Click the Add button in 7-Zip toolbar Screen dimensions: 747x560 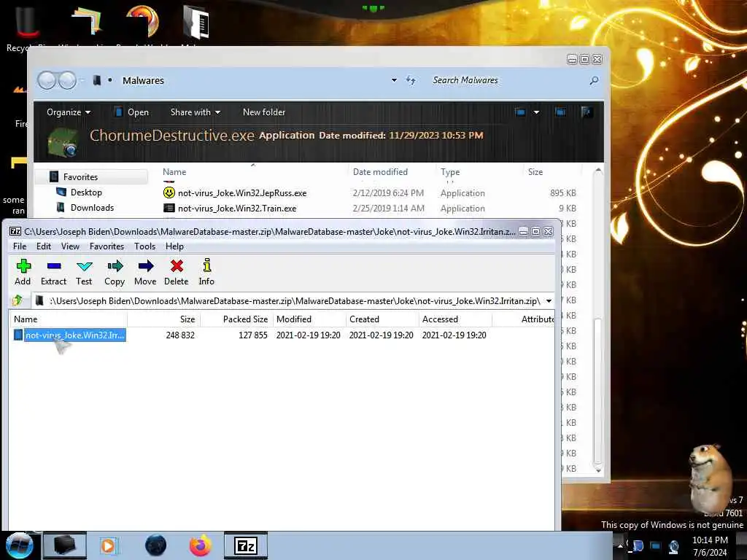(23, 273)
